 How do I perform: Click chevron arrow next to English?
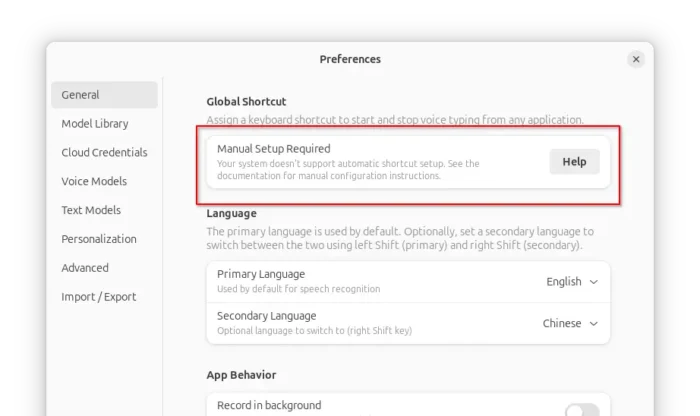594,282
